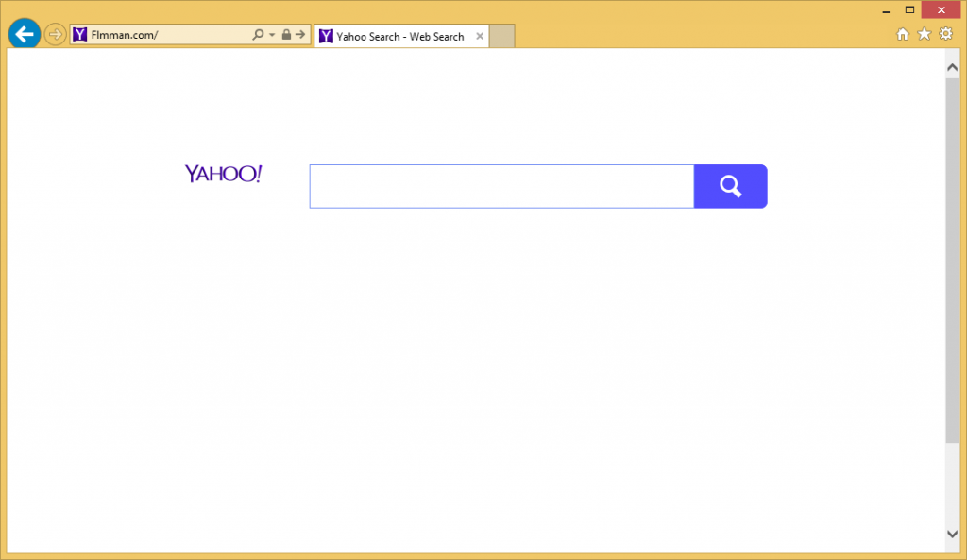
Task: Open a new blank tab
Action: pos(502,37)
